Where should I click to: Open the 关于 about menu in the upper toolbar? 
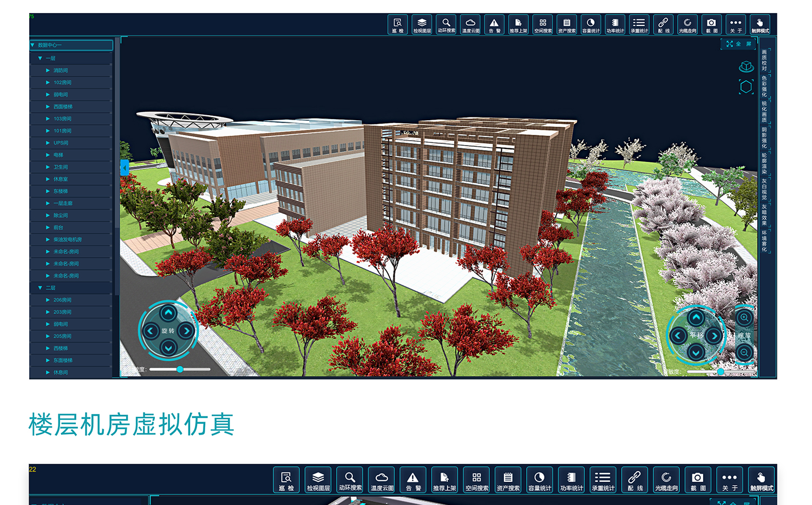pyautogui.click(x=736, y=25)
